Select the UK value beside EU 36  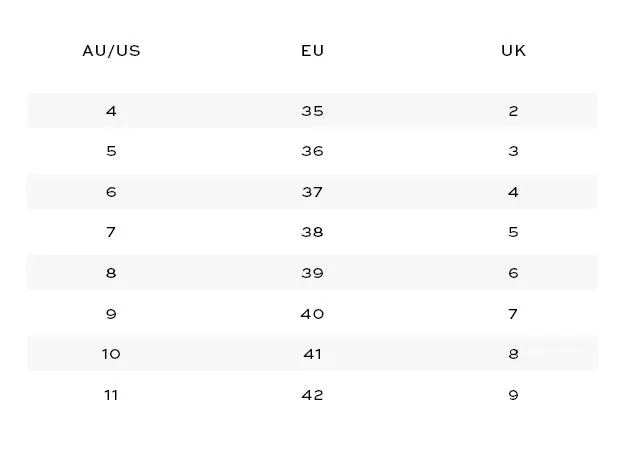click(x=513, y=151)
